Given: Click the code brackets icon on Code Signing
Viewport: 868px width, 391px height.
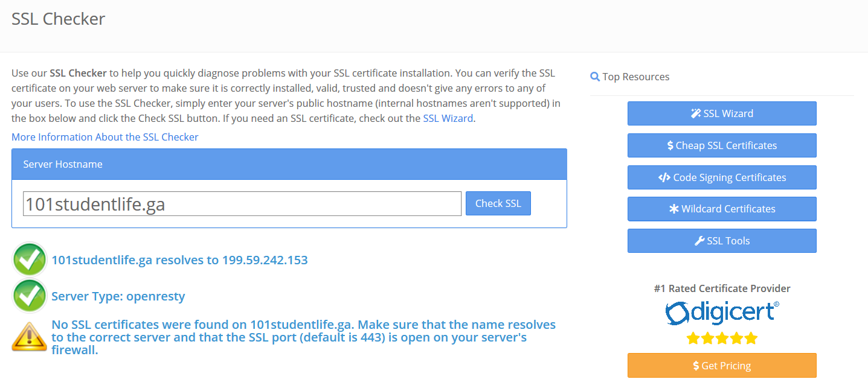Looking at the screenshot, I should click(664, 177).
